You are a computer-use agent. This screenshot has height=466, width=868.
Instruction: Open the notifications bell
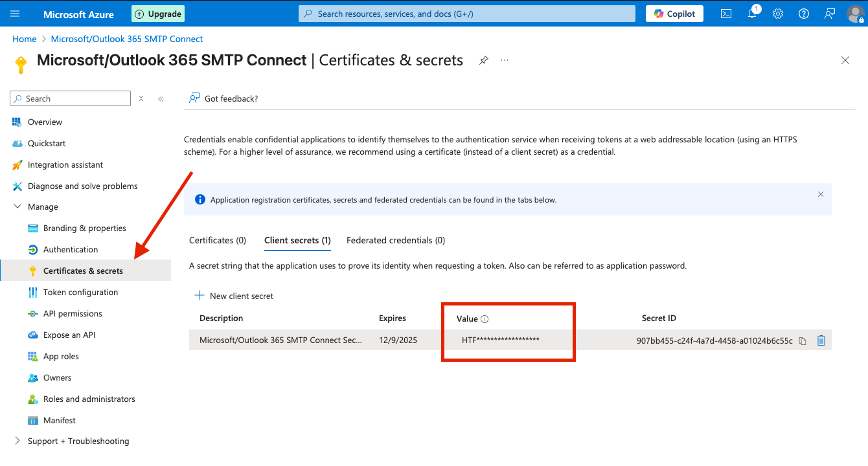tap(753, 14)
